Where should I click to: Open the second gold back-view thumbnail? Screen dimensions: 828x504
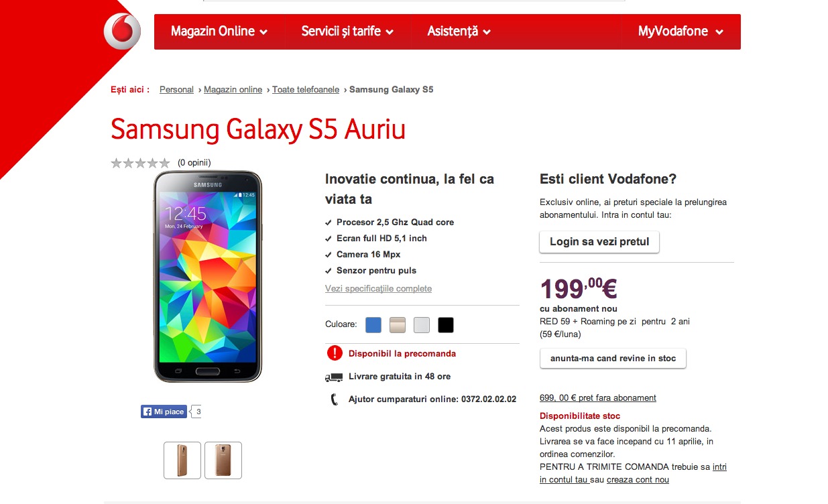[223, 460]
